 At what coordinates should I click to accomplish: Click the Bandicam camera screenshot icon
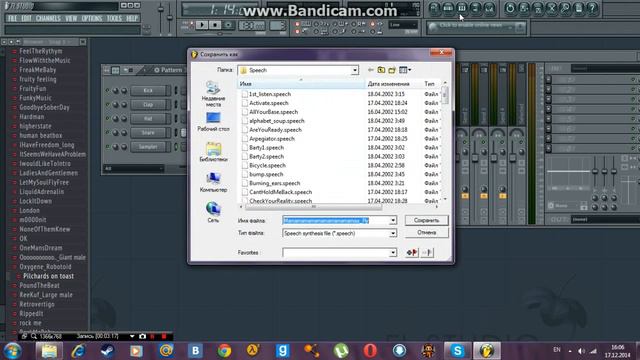click(x=142, y=336)
